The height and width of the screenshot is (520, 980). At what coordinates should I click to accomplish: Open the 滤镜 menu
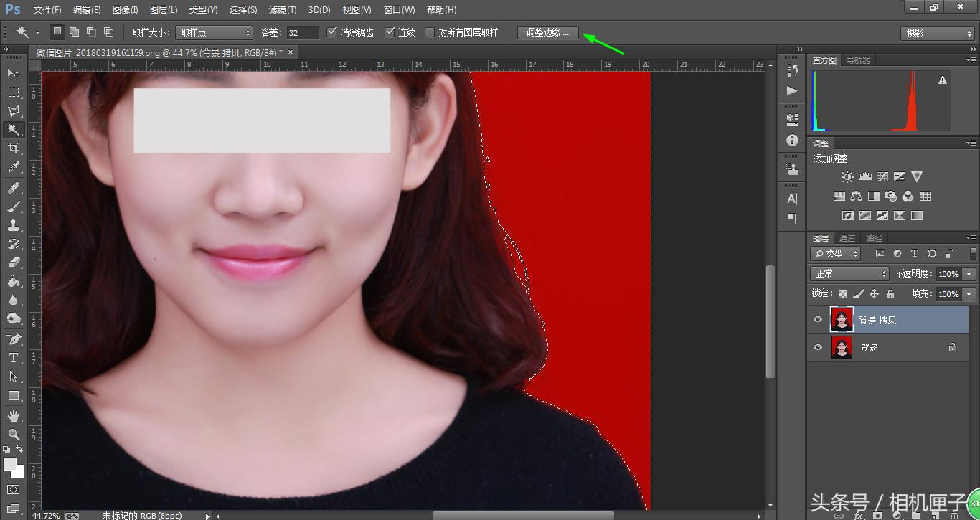click(282, 9)
